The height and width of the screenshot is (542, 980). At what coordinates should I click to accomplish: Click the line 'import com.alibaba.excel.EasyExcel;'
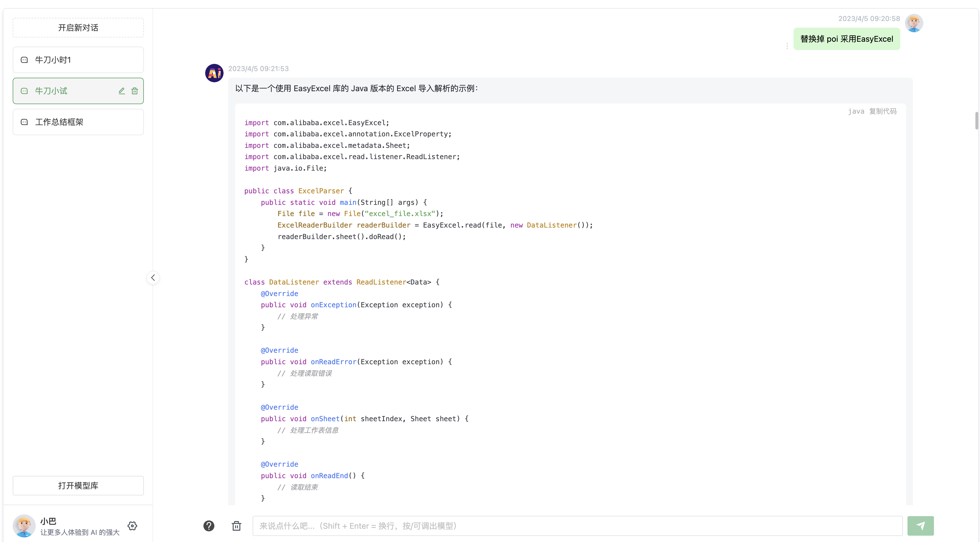point(317,123)
